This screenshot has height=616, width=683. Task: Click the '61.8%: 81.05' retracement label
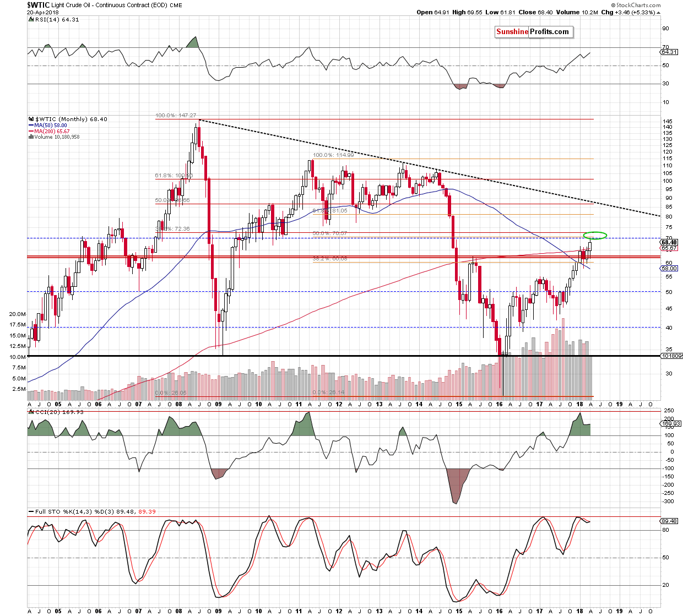point(330,211)
